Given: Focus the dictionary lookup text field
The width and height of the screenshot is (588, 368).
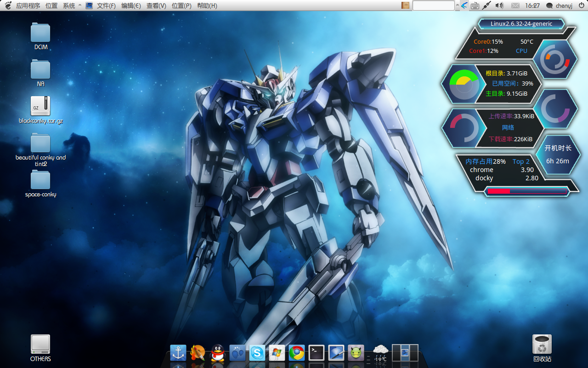Looking at the screenshot, I should coord(433,6).
